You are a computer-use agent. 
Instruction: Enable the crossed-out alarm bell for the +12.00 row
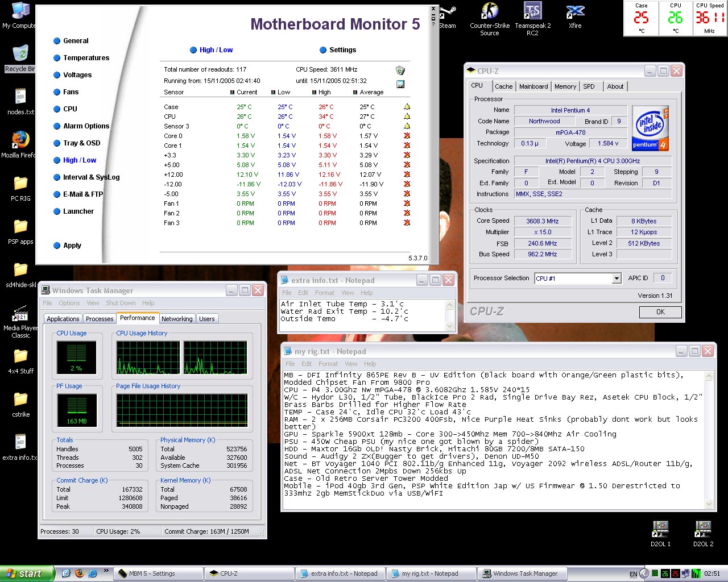pos(407,174)
